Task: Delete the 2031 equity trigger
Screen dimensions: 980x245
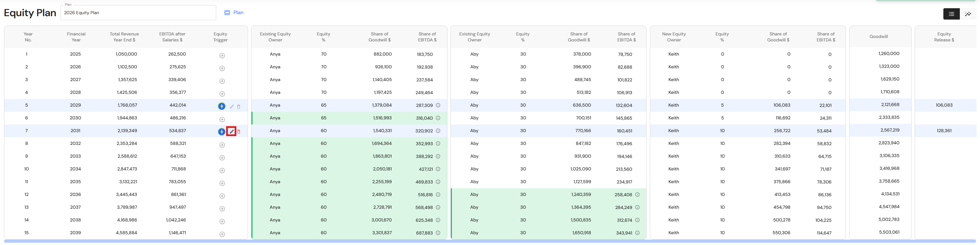Action: (x=239, y=131)
